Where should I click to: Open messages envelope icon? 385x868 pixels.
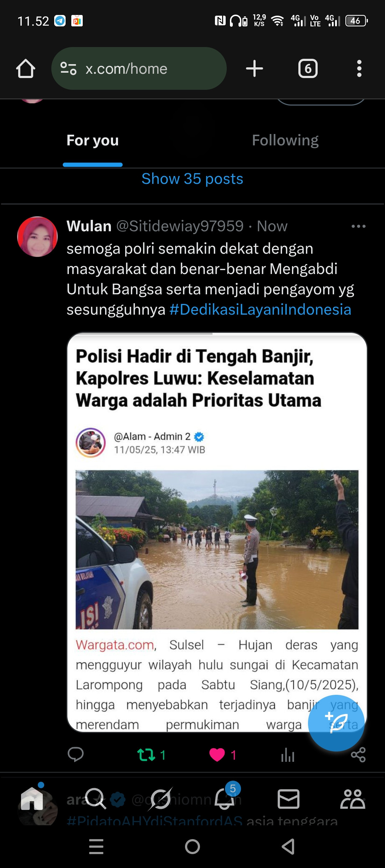[x=288, y=799]
